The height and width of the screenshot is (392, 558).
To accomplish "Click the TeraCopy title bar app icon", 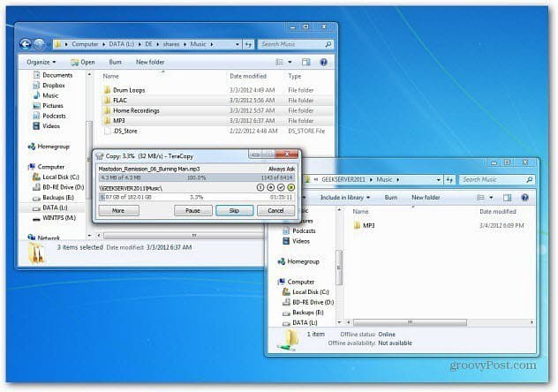I will pos(100,156).
